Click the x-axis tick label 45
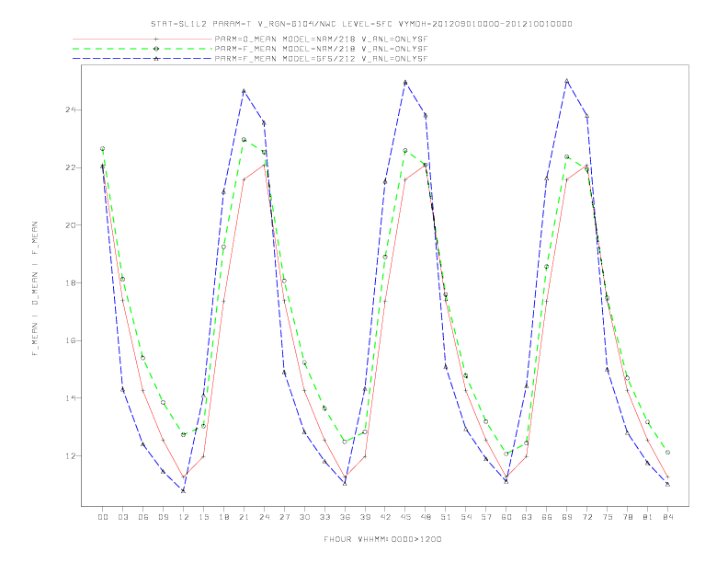728x563 pixels. [x=405, y=517]
